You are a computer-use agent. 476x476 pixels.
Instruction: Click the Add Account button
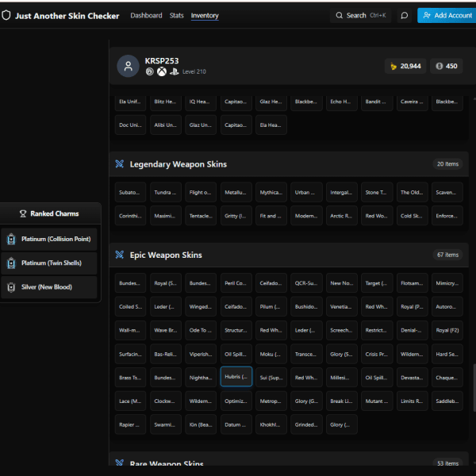(447, 16)
